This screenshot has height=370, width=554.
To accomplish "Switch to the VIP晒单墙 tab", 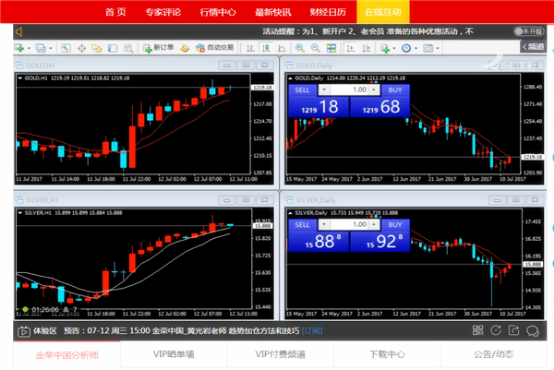I will coord(174,354).
